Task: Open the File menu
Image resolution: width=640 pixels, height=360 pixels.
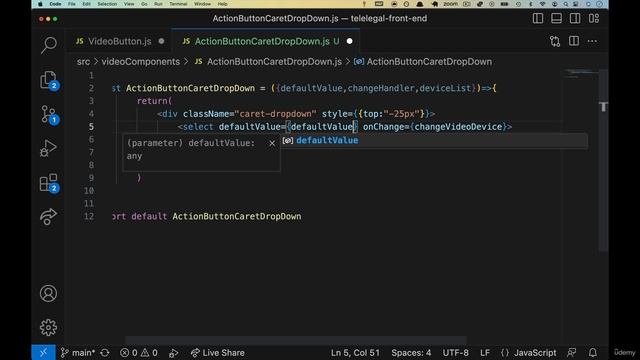Action: 72,4
